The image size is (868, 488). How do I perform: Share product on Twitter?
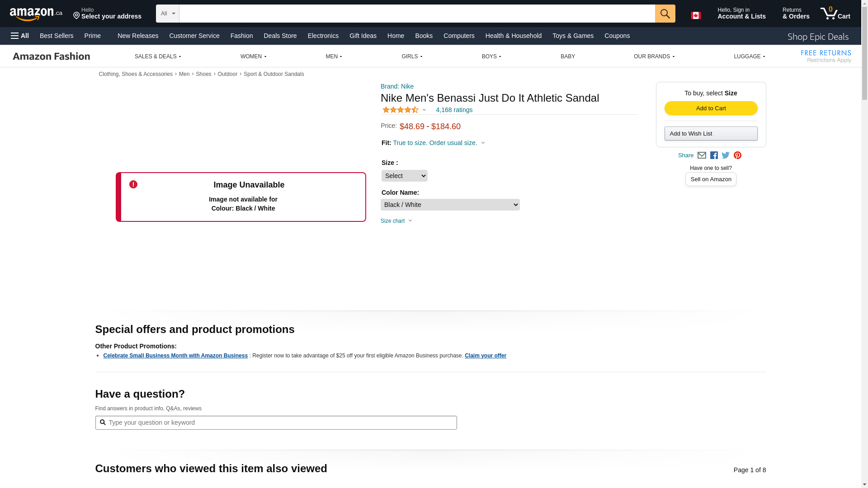(x=726, y=155)
